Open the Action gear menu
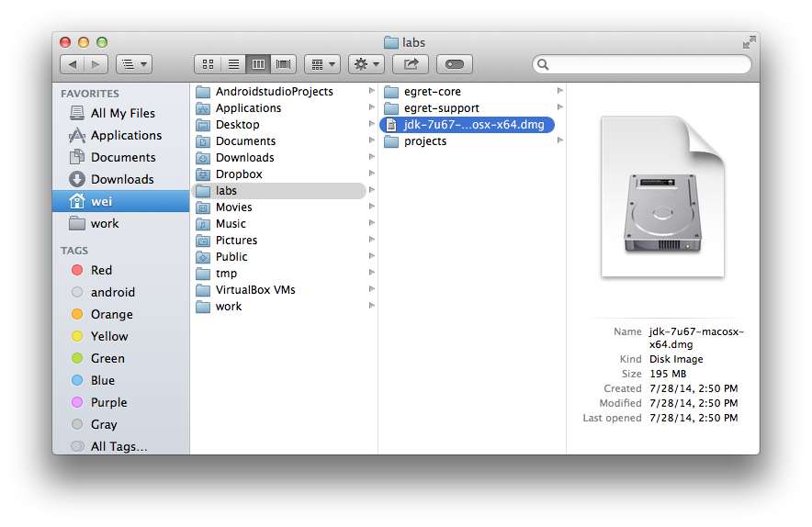The width and height of the screenshot is (812, 527). [x=366, y=64]
